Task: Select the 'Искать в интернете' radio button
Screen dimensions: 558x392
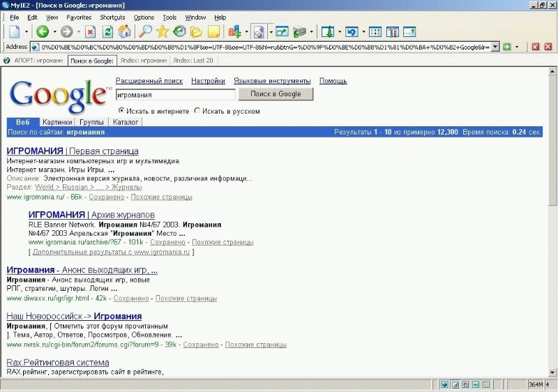Action: click(121, 111)
